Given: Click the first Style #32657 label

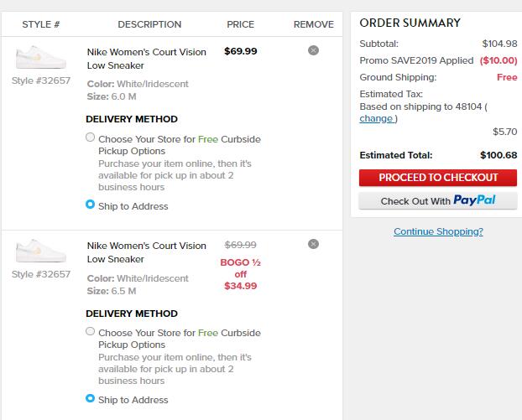Looking at the screenshot, I should (x=41, y=80).
